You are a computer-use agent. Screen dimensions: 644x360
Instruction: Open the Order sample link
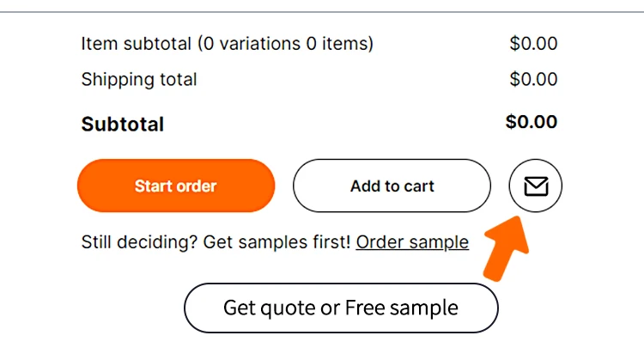point(412,242)
